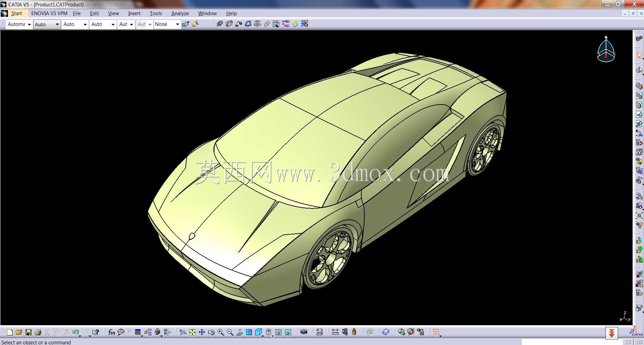Viewport: 644px width, 345px height.
Task: Activate Normal View tool
Action: pos(239,332)
